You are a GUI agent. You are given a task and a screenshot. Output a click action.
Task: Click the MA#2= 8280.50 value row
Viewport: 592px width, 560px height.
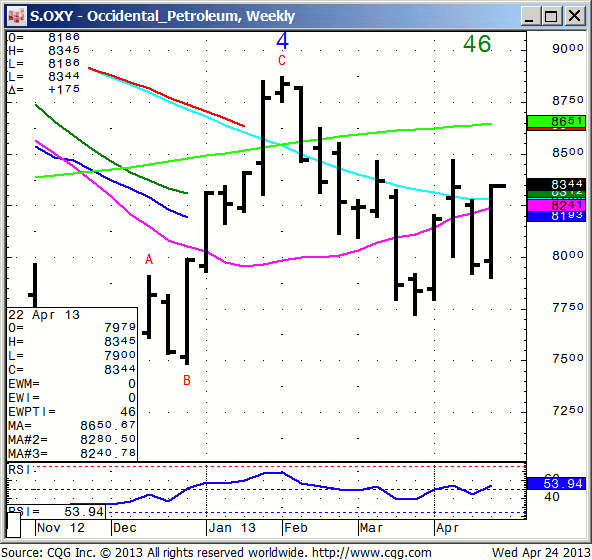[x=72, y=439]
